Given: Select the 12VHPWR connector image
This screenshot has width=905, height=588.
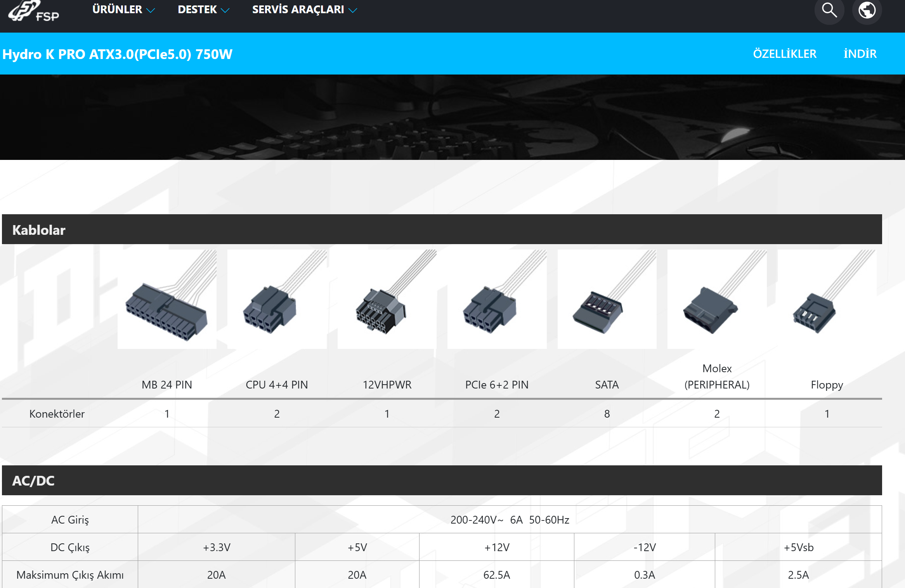Looking at the screenshot, I should pos(387,299).
